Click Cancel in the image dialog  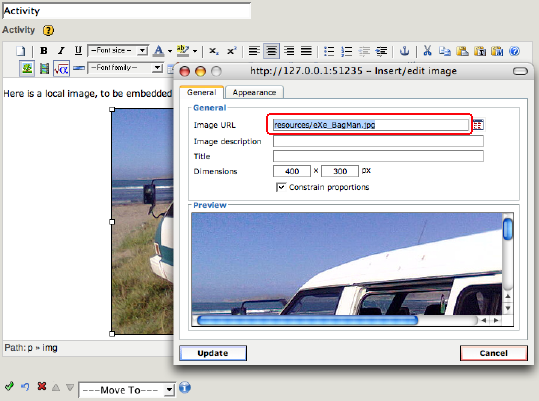coord(493,353)
